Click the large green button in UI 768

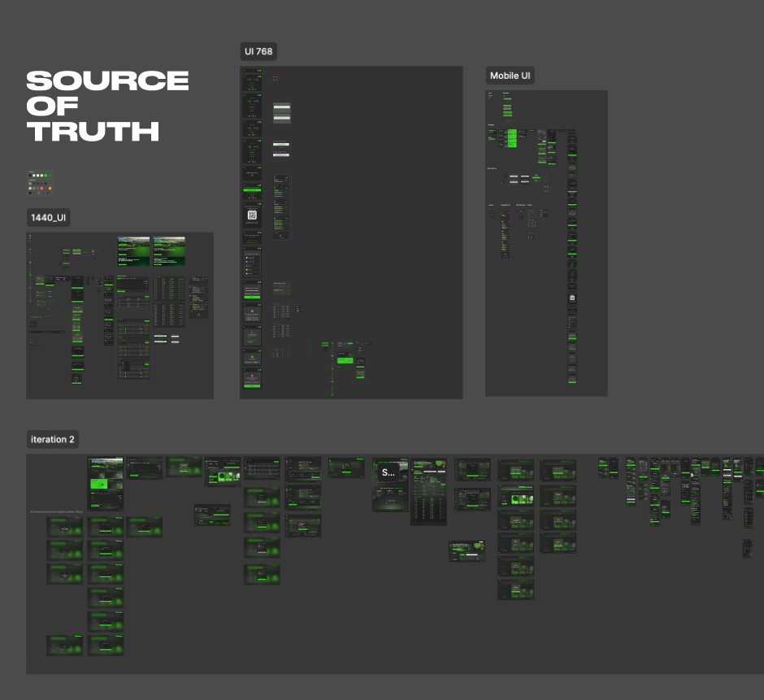pos(345,360)
